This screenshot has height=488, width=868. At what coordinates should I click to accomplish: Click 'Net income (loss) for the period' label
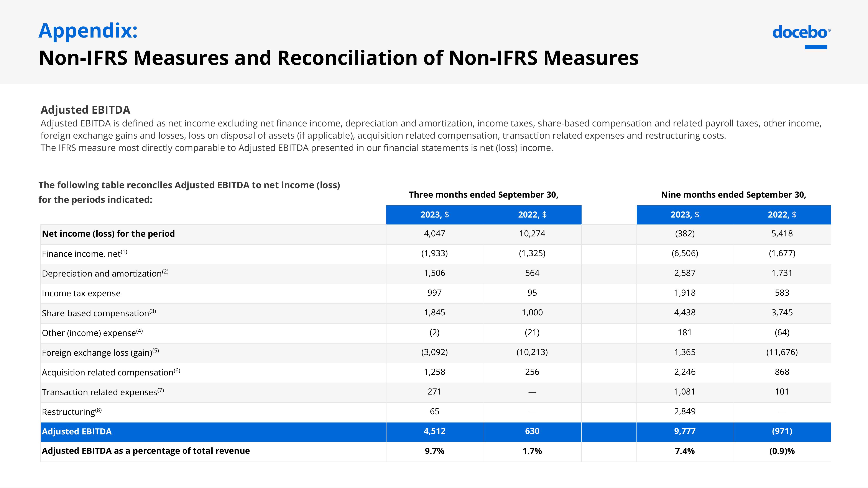pos(108,234)
